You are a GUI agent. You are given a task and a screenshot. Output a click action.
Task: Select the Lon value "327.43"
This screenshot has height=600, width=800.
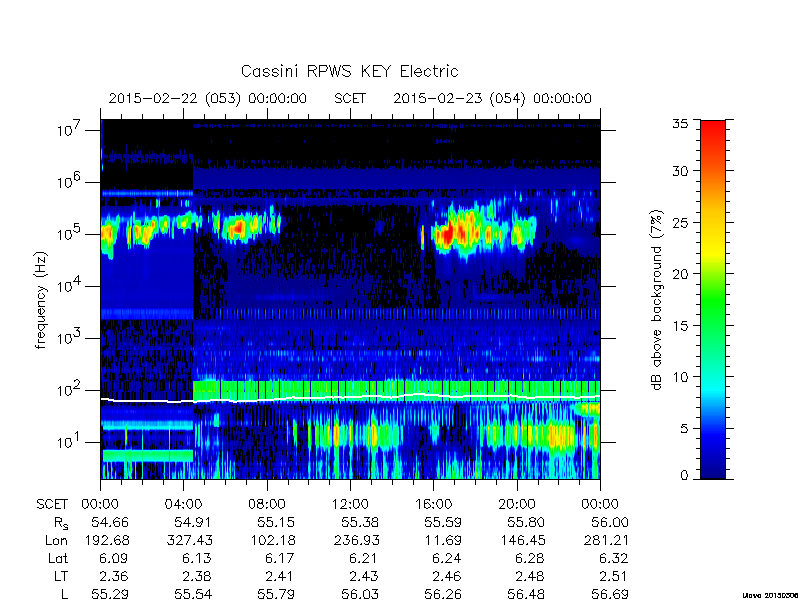tap(189, 540)
